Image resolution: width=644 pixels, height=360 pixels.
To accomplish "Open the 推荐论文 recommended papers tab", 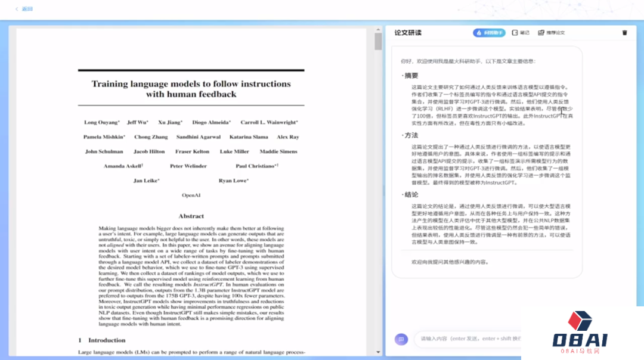I will click(x=552, y=33).
